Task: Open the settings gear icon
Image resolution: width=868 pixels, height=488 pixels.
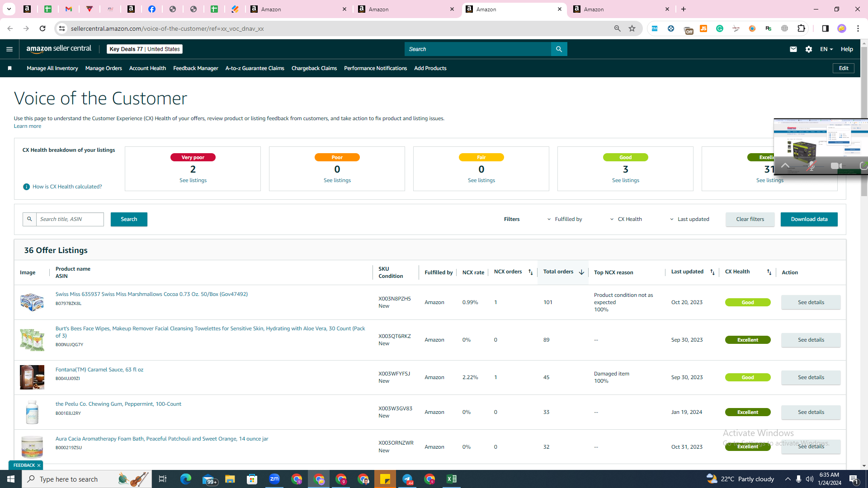Action: pyautogui.click(x=809, y=49)
